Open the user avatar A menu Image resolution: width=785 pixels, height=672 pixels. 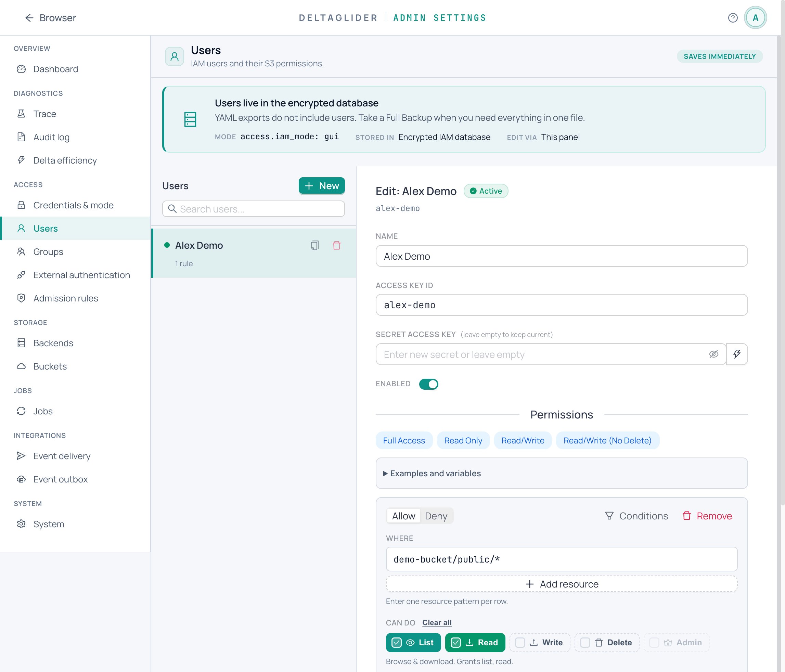pos(755,18)
